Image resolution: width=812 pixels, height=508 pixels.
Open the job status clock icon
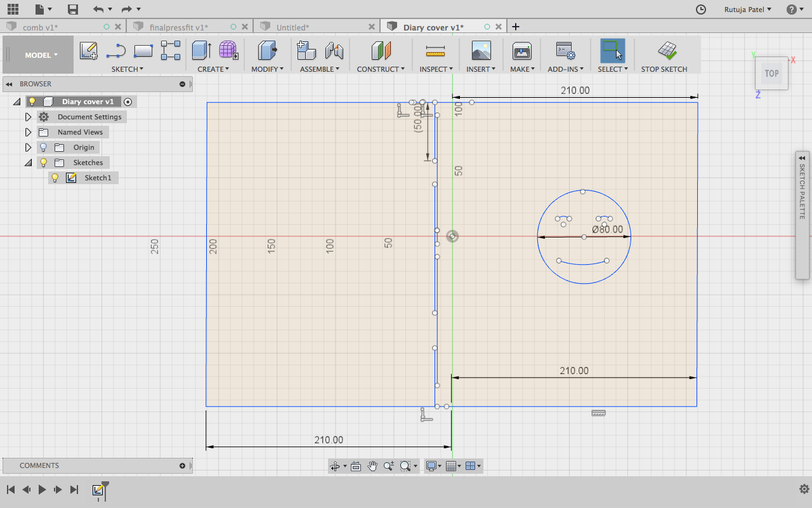click(701, 9)
